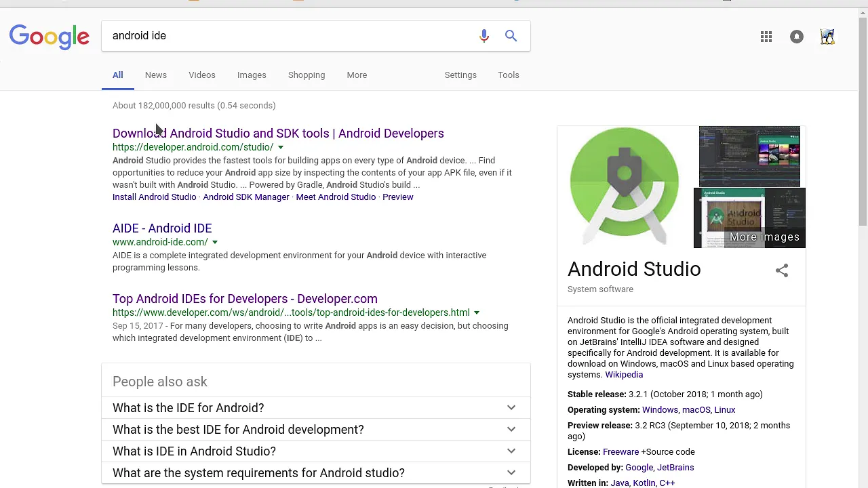
Task: Click the People also ask heading
Action: (160, 382)
